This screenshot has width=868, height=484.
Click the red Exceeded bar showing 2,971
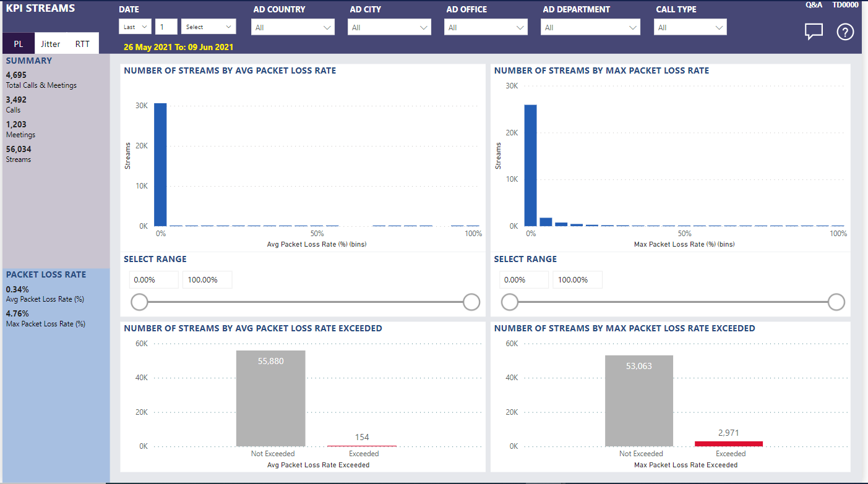click(729, 443)
